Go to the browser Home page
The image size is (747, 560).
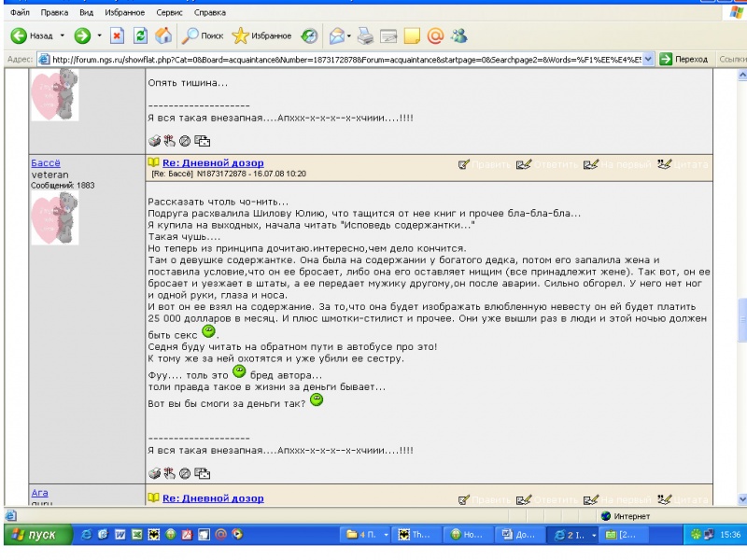click(162, 36)
